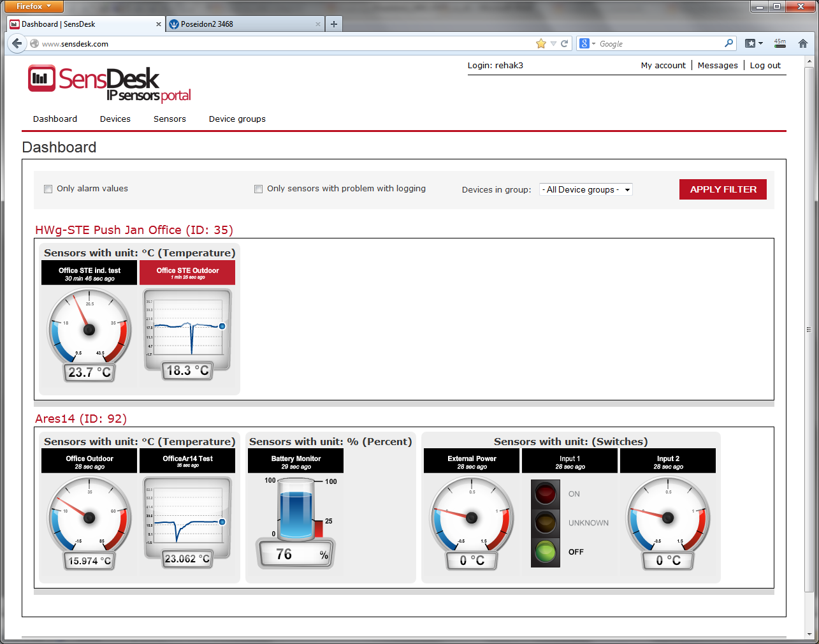Expand the All Device groups dropdown
Image resolution: width=819 pixels, height=644 pixels.
point(586,189)
